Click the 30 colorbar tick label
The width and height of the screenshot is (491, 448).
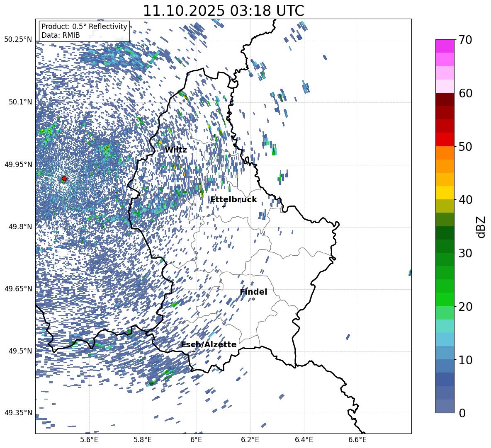click(465, 253)
